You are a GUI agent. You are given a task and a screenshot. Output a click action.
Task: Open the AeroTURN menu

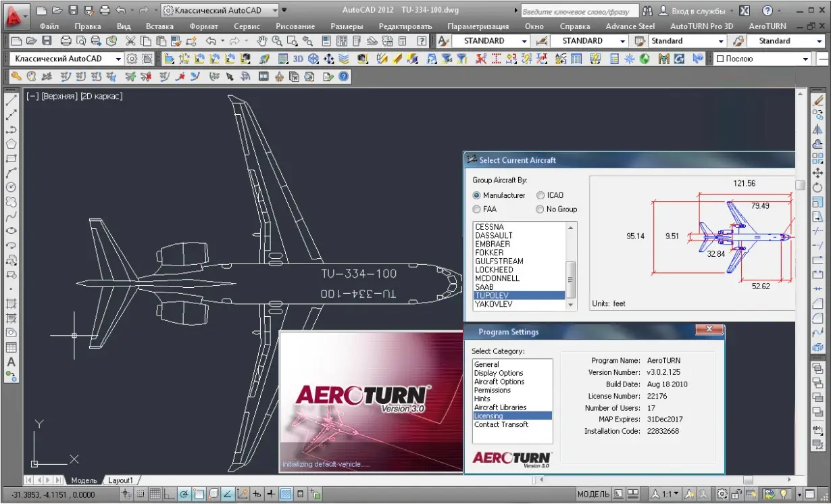point(767,26)
